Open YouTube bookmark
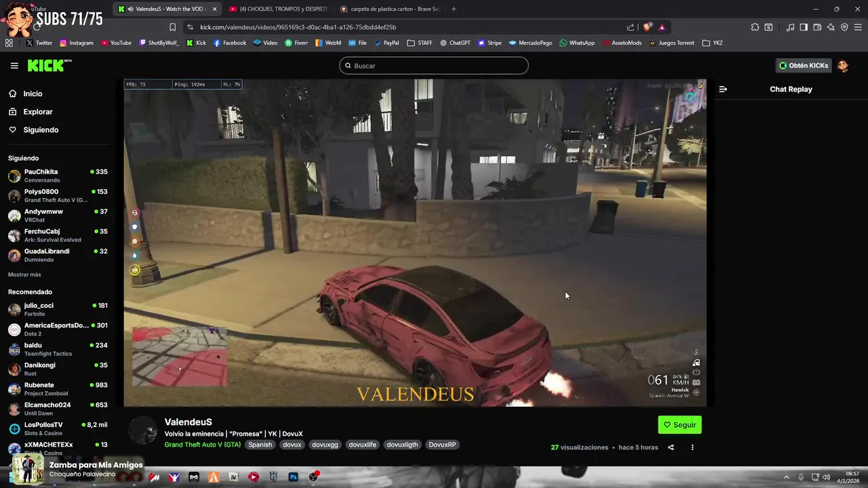The image size is (868, 488). [116, 43]
